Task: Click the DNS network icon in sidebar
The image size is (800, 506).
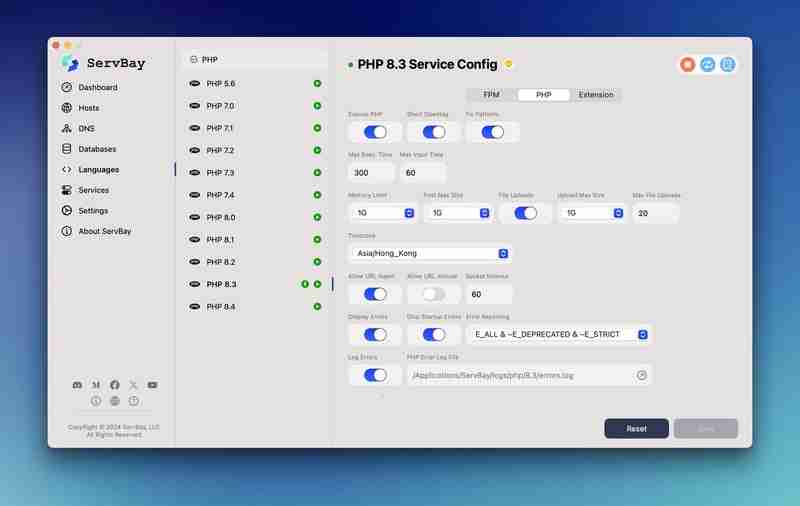Action: click(x=67, y=128)
